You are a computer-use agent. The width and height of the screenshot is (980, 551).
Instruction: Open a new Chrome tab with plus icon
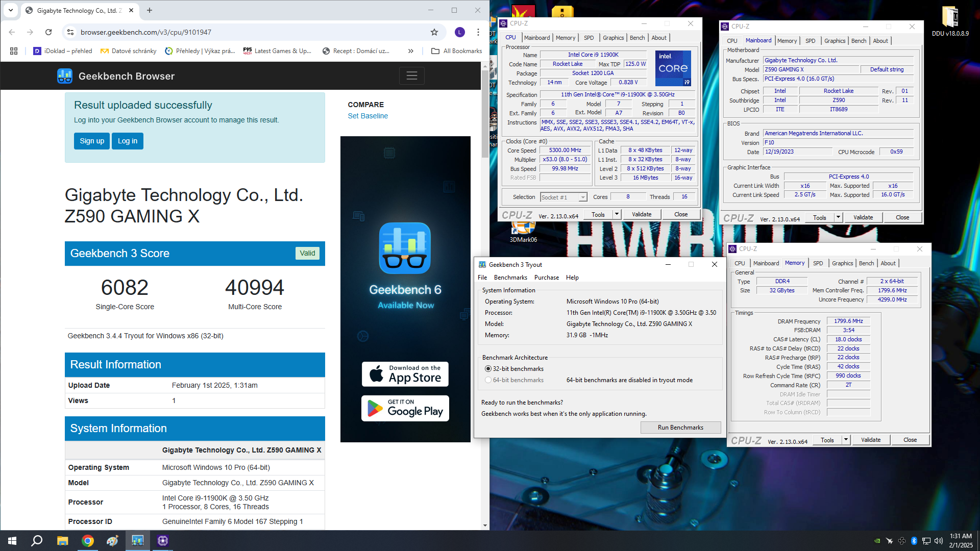coord(150,10)
